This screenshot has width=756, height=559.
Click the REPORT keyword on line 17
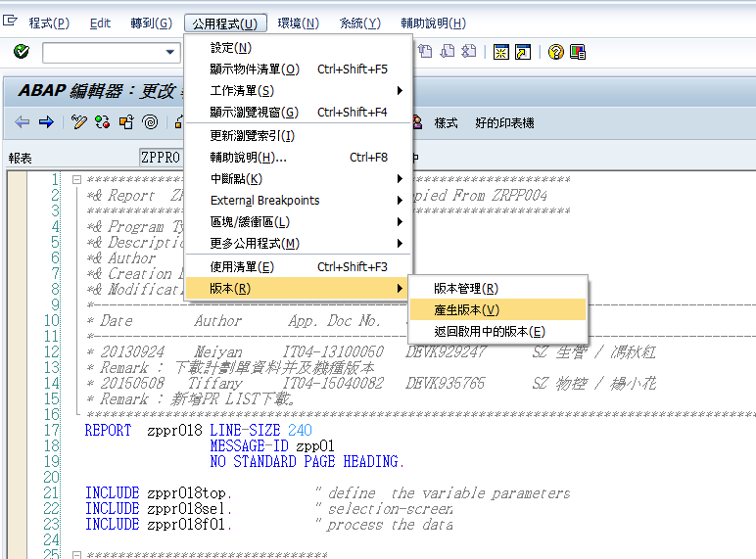coord(108,430)
